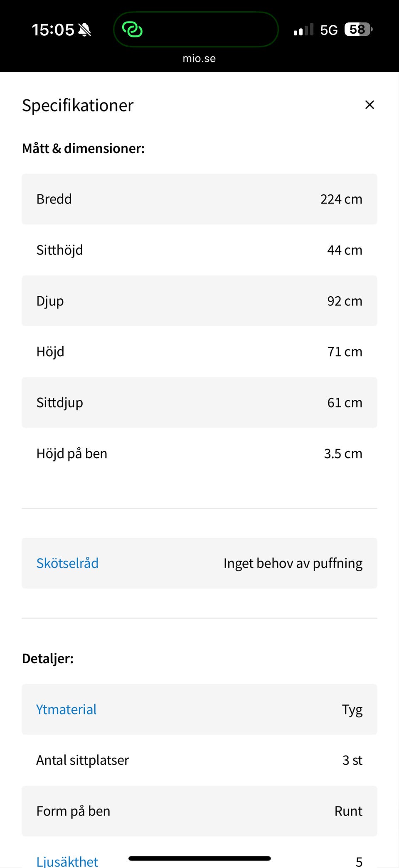
Task: Tap the 15:05 clock in status bar
Action: click(53, 30)
